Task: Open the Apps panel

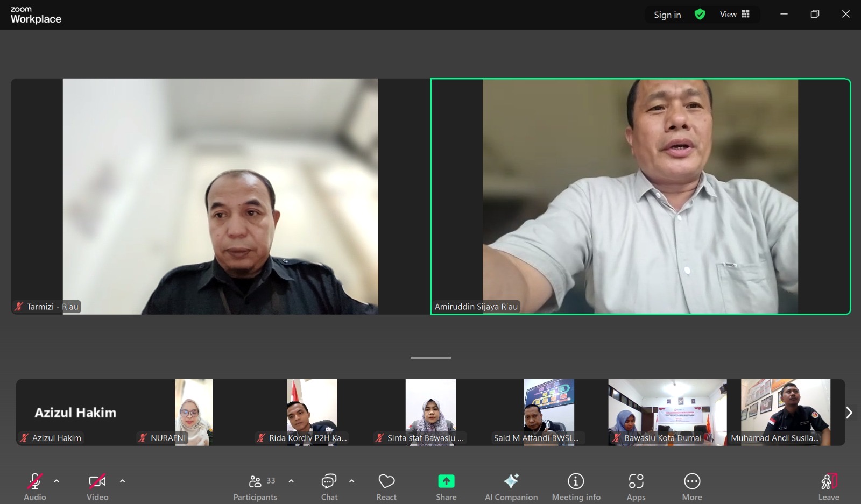Action: tap(636, 481)
